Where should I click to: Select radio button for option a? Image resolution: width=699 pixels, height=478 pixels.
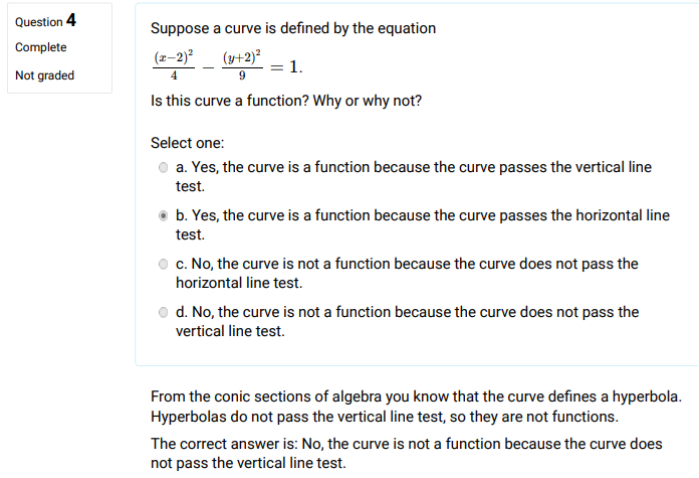163,167
